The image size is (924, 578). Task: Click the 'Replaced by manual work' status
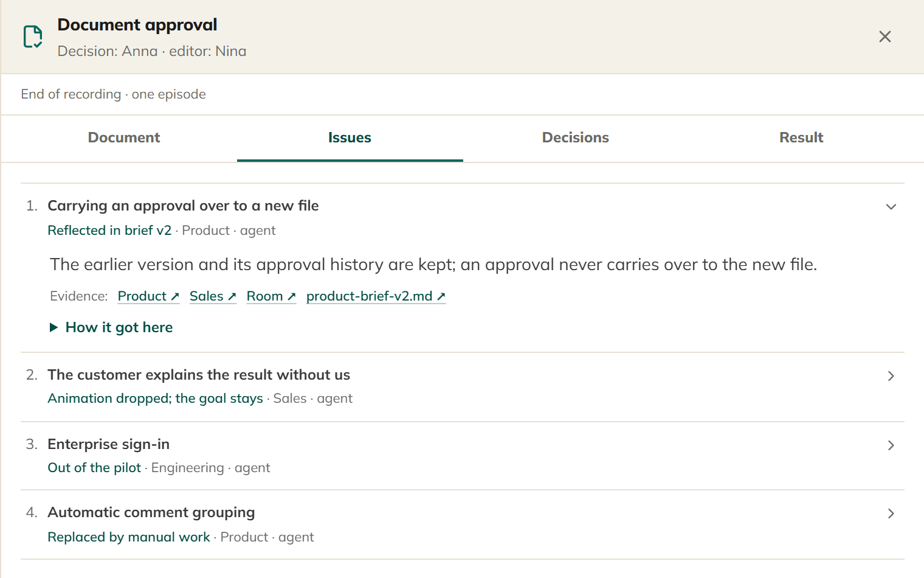(129, 537)
